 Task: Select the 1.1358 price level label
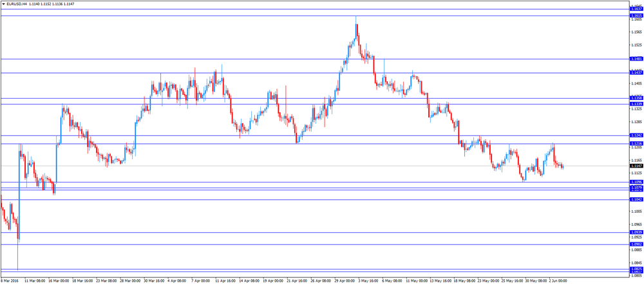[x=636, y=98]
